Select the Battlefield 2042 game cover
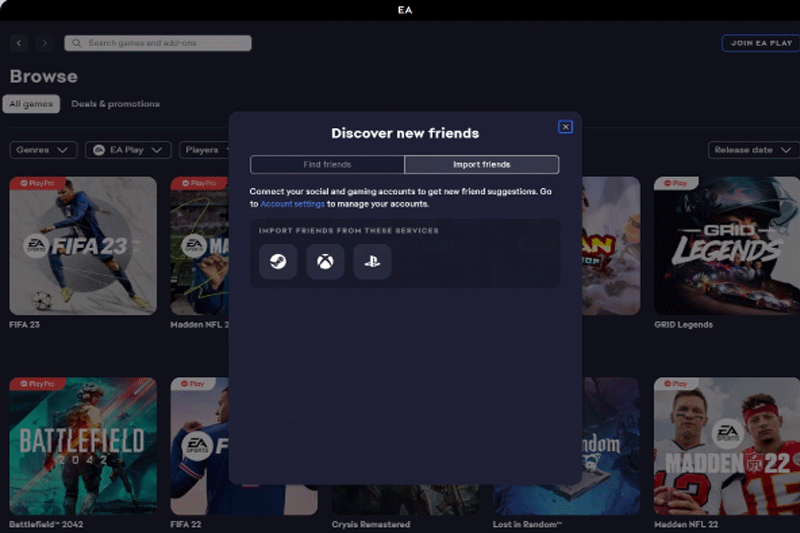The image size is (800, 533). pyautogui.click(x=83, y=445)
